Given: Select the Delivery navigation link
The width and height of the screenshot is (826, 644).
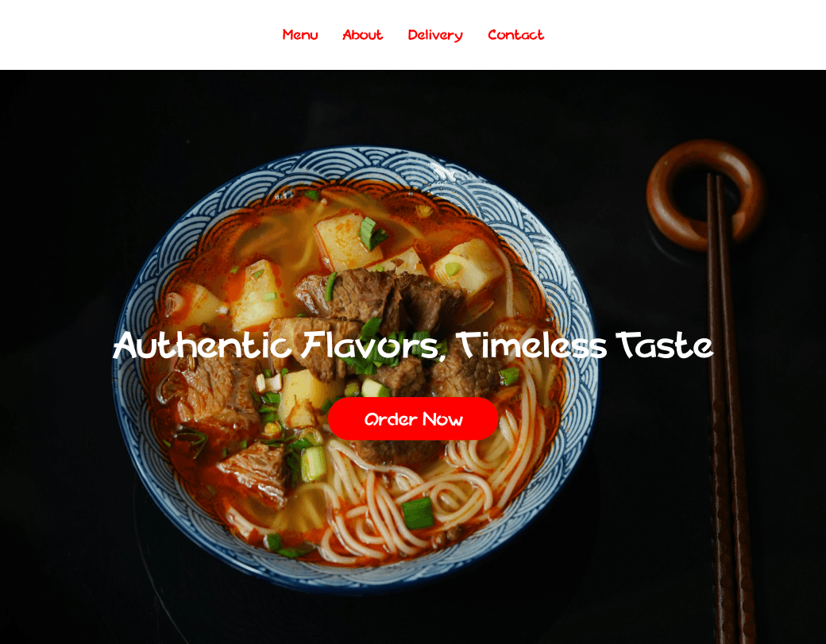Looking at the screenshot, I should click(x=435, y=35).
